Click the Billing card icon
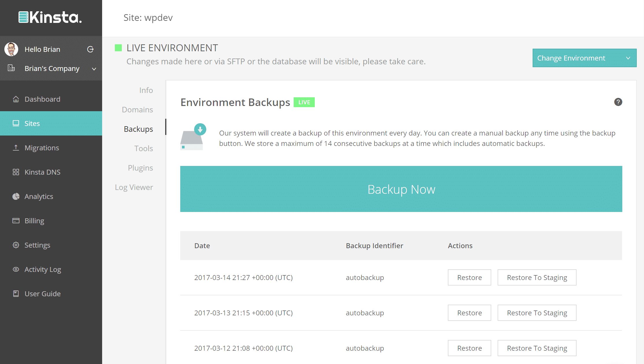This screenshot has height=364, width=644. 16,221
